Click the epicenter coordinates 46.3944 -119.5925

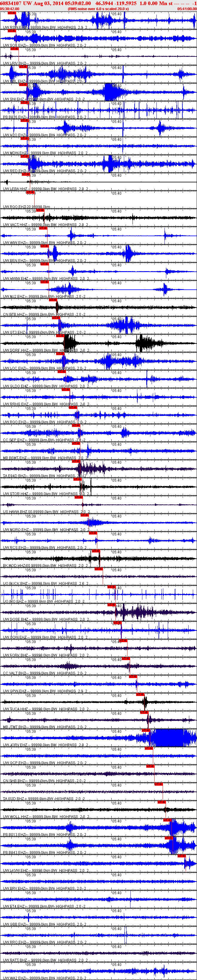coord(116,3)
